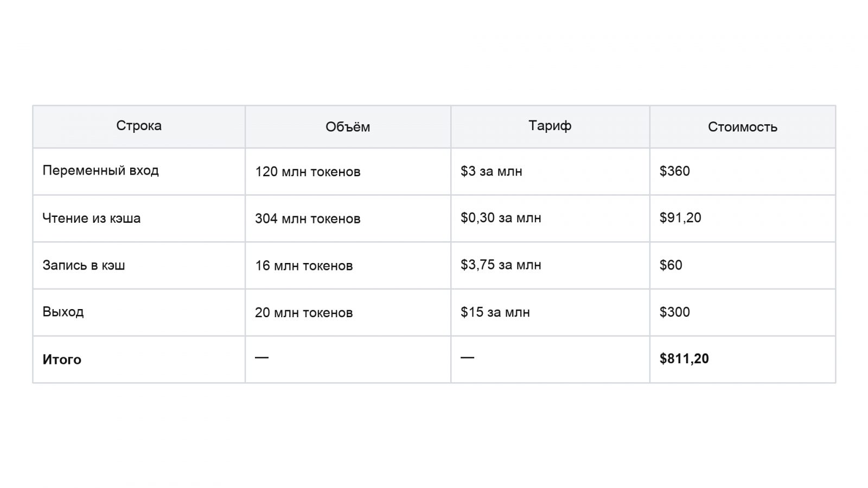Image resolution: width=868 pixels, height=488 pixels.
Task: Select the Запись в кэш cell
Action: [x=84, y=265]
